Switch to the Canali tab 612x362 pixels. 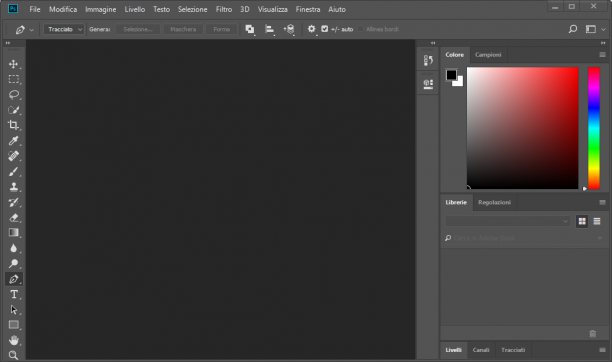(481, 350)
